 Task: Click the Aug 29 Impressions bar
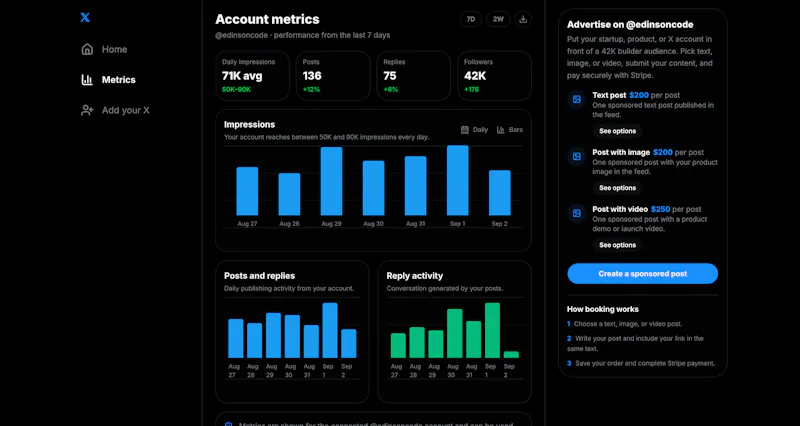click(x=332, y=181)
